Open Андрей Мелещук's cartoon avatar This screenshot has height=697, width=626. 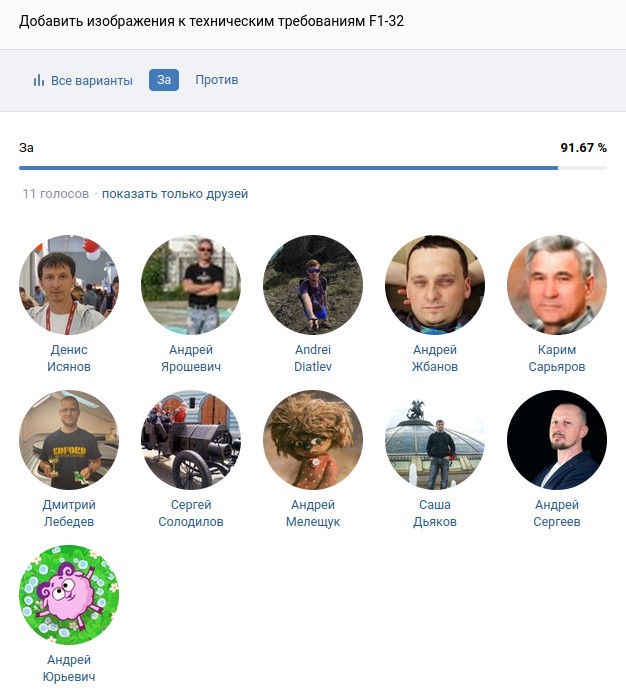pyautogui.click(x=313, y=440)
